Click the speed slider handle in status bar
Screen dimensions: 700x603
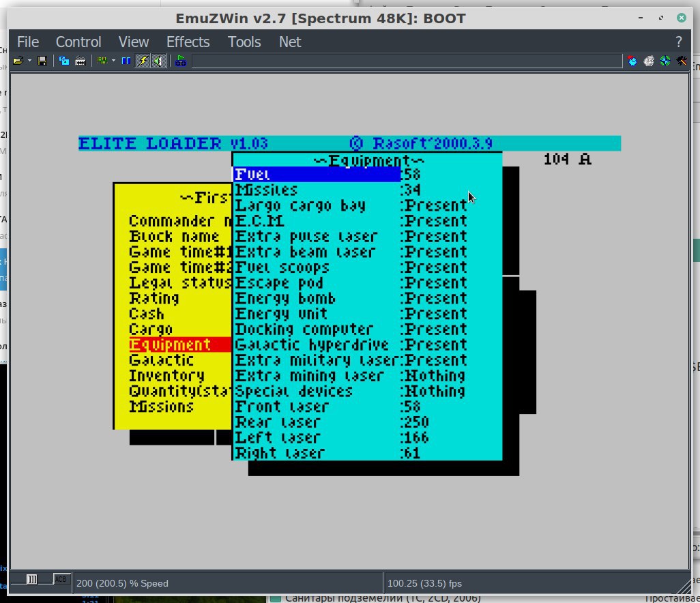pyautogui.click(x=31, y=579)
